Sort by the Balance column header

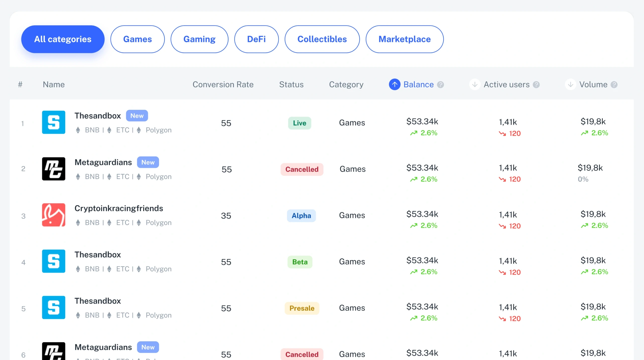pyautogui.click(x=418, y=84)
